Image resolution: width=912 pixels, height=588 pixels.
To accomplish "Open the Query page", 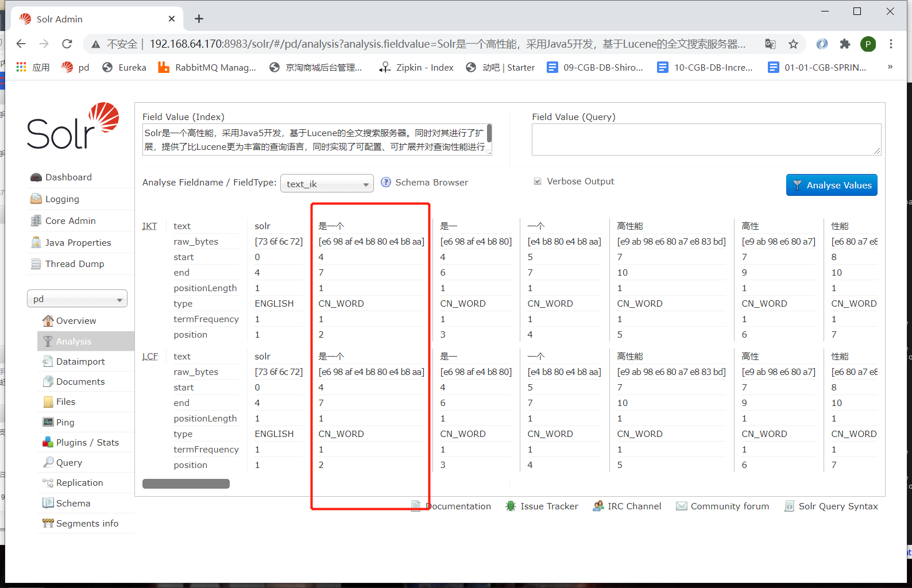I will click(69, 462).
